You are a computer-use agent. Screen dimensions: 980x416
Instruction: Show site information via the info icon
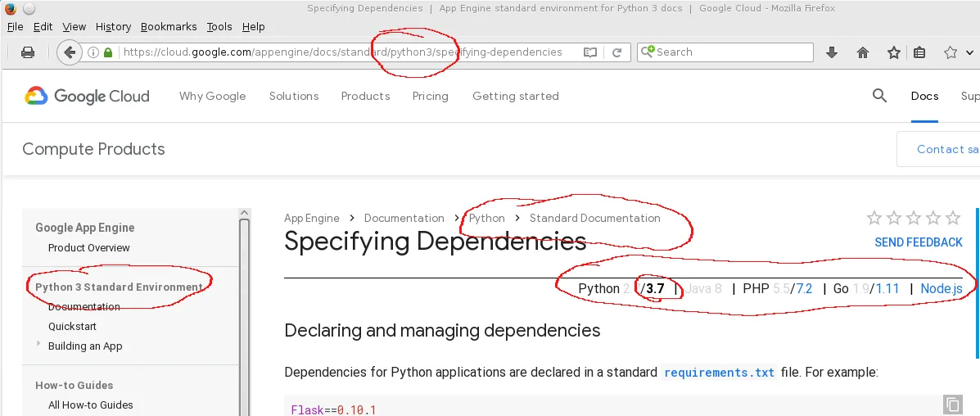[93, 52]
